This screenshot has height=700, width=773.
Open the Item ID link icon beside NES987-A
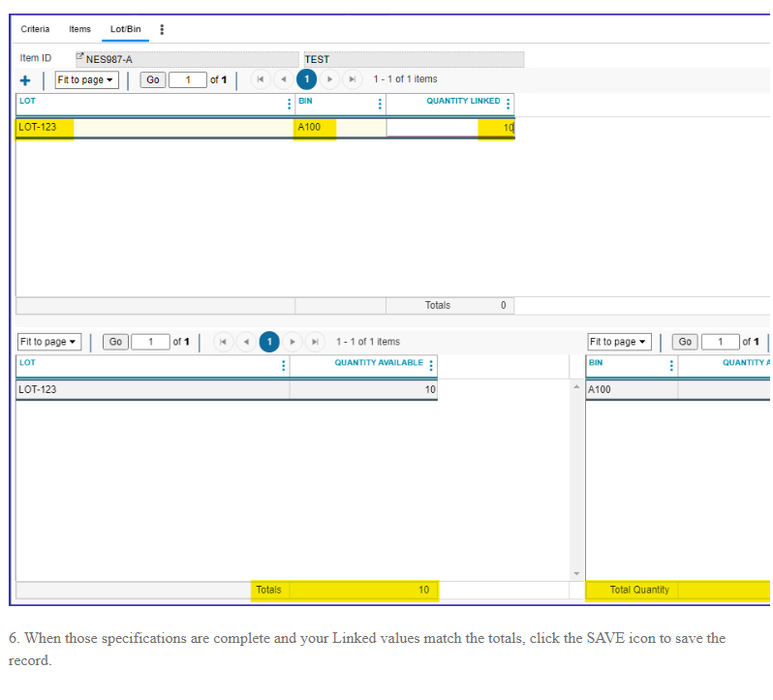pyautogui.click(x=80, y=58)
